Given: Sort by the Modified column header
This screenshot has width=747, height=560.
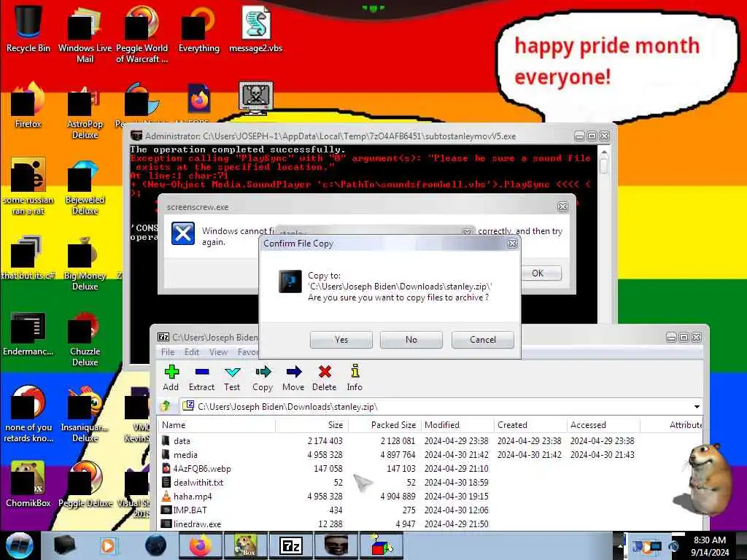Looking at the screenshot, I should click(457, 425).
